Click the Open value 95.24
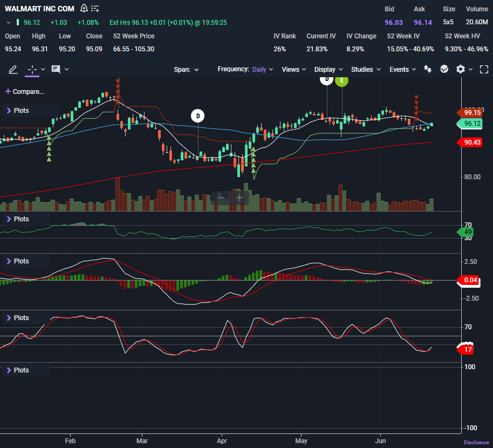Image resolution: width=493 pixels, height=448 pixels. click(x=13, y=49)
